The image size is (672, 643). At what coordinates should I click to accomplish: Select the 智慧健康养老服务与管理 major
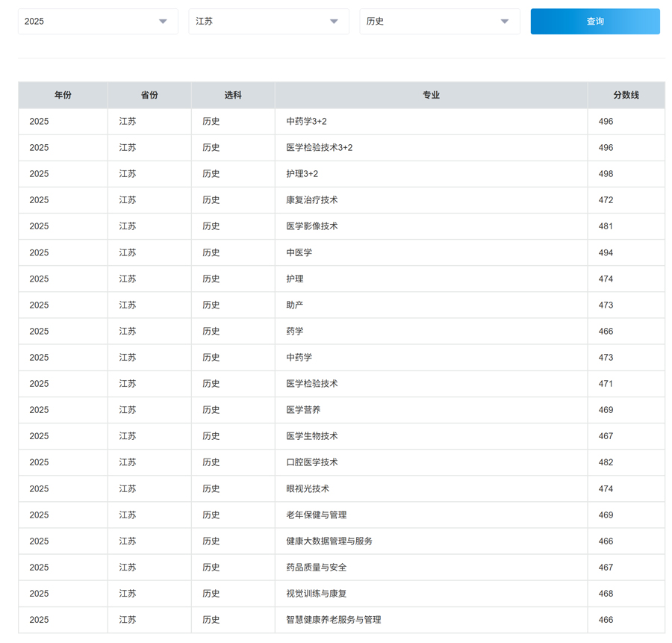tap(333, 620)
